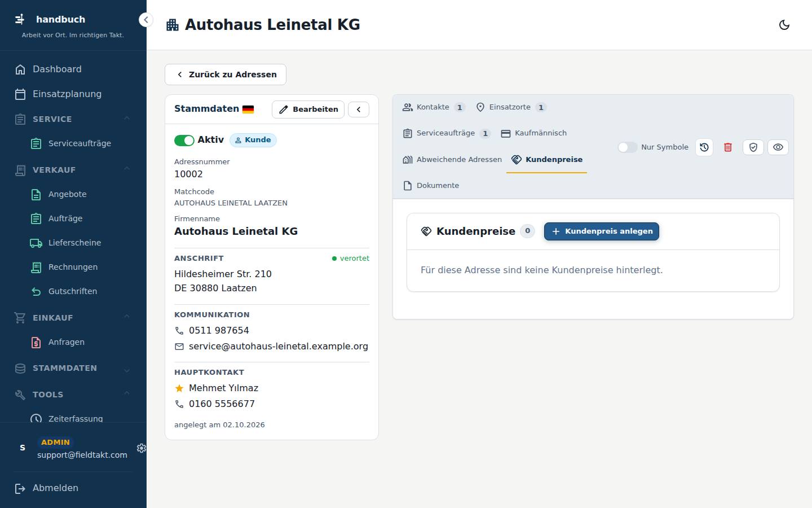This screenshot has height=508, width=812.
Task: Click the shield check icon
Action: (753, 147)
